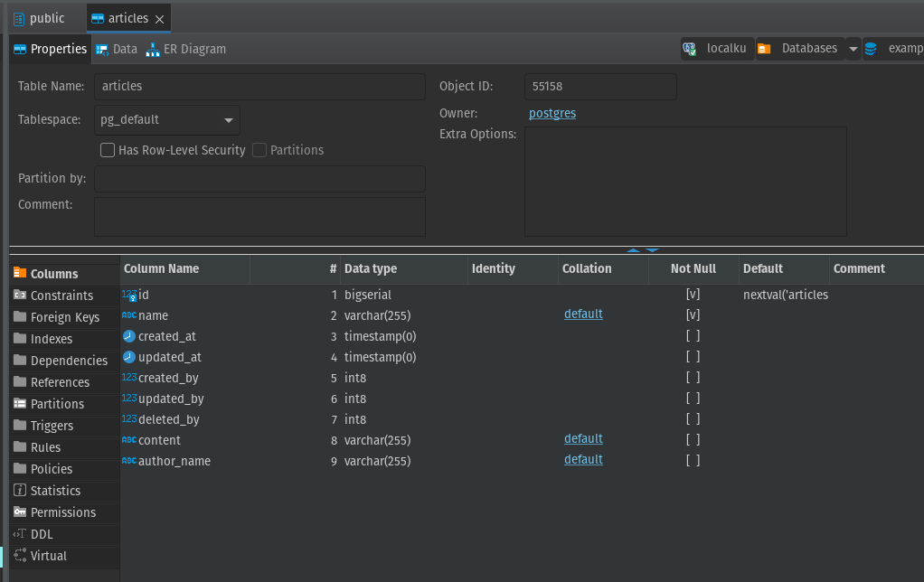The image size is (924, 582).
Task: Switch to the Data tab
Action: click(117, 49)
